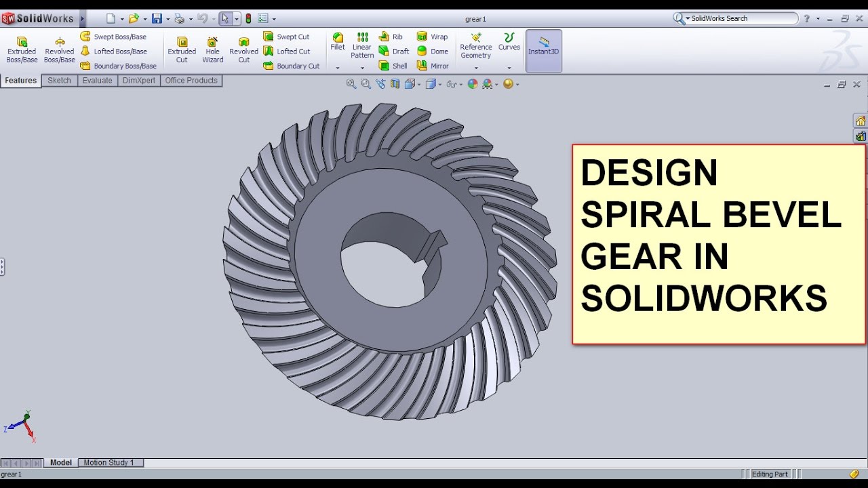
Task: Expand the SolidWorks menu flyout arrow
Action: (x=83, y=19)
